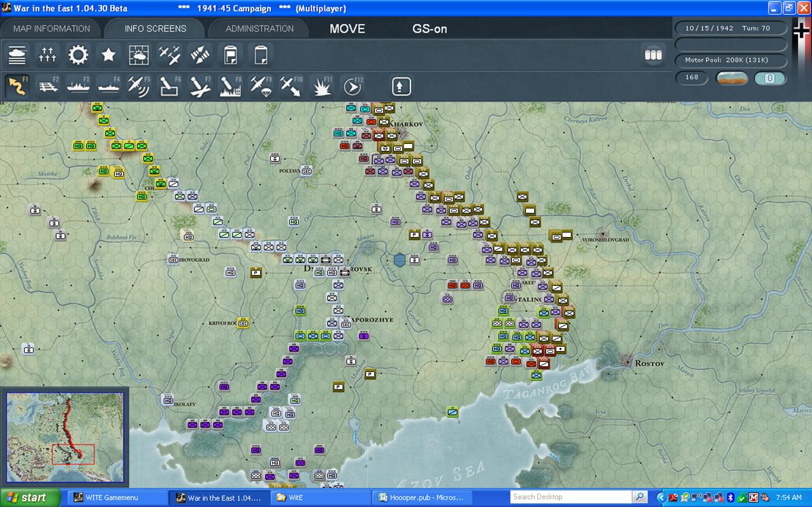Select the F7 bomb airfield mode

pyautogui.click(x=200, y=87)
